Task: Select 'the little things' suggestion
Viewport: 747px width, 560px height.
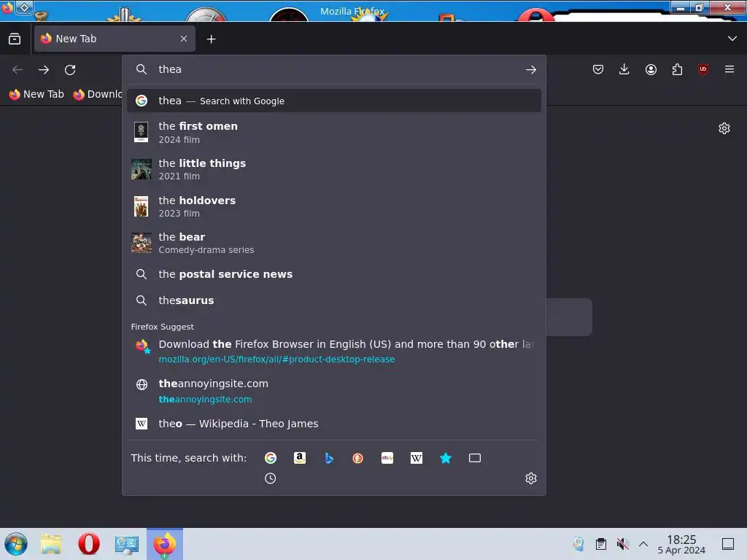Action: (x=334, y=169)
